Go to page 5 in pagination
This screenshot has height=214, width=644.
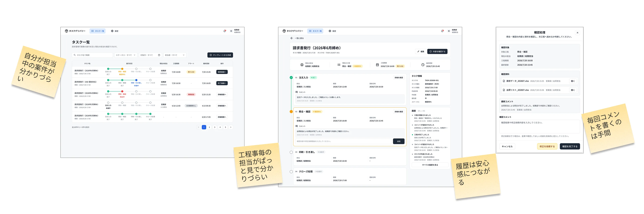click(x=225, y=127)
